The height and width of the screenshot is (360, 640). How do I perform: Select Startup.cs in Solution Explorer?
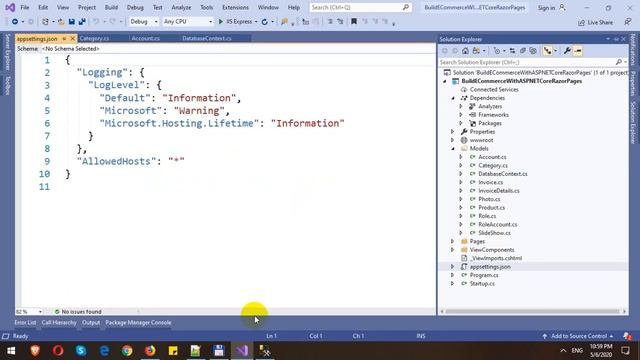tap(482, 284)
